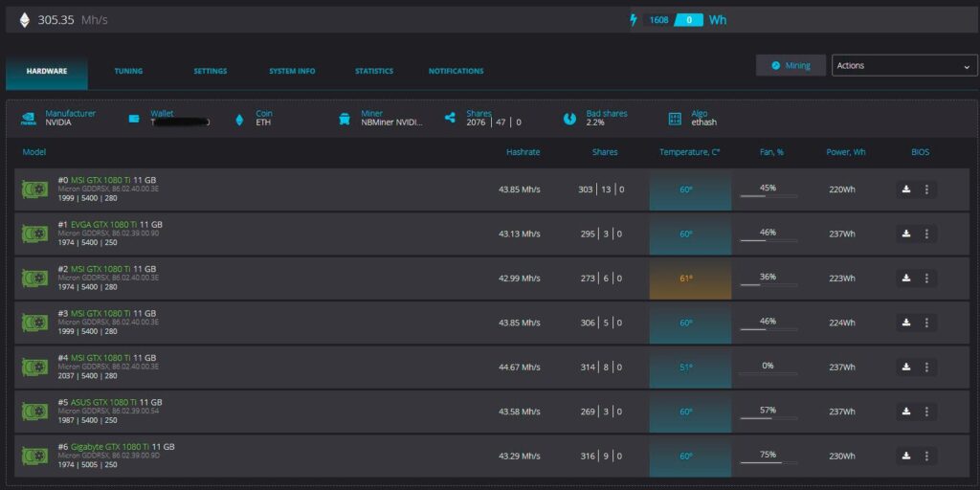Download BIOS for GPU #2

[x=906, y=278]
